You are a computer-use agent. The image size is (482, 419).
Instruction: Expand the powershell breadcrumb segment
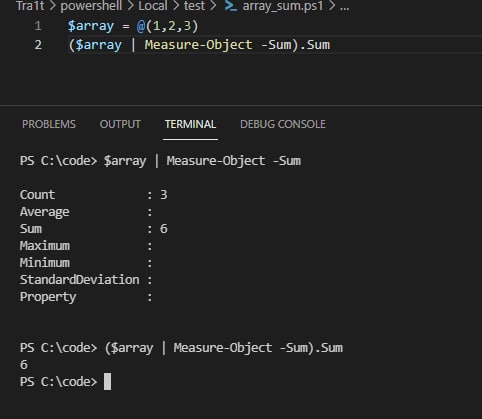(91, 6)
